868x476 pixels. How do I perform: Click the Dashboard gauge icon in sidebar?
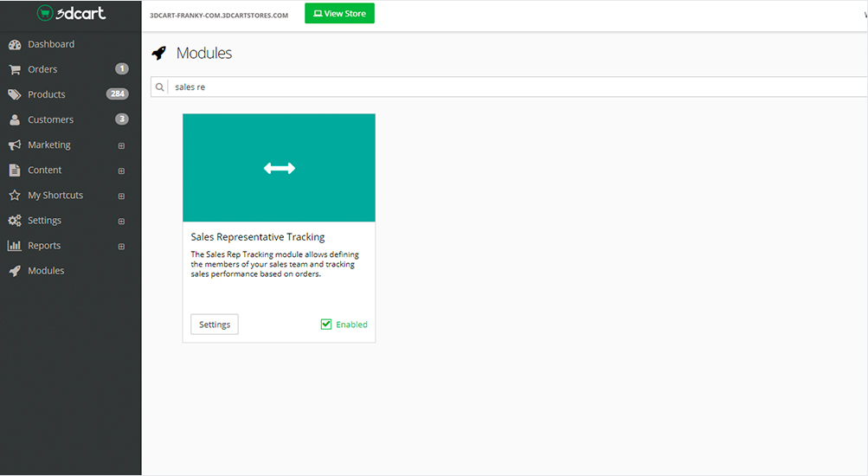tap(15, 44)
